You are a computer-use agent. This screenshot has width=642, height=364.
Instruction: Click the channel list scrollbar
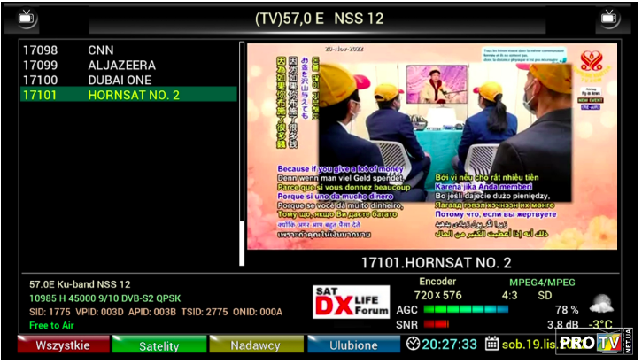242,155
